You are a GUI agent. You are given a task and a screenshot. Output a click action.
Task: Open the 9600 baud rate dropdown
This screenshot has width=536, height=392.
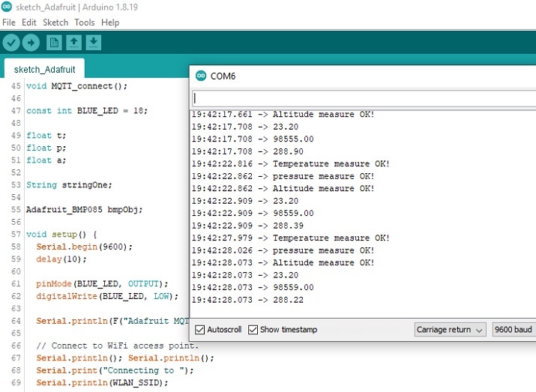click(514, 330)
